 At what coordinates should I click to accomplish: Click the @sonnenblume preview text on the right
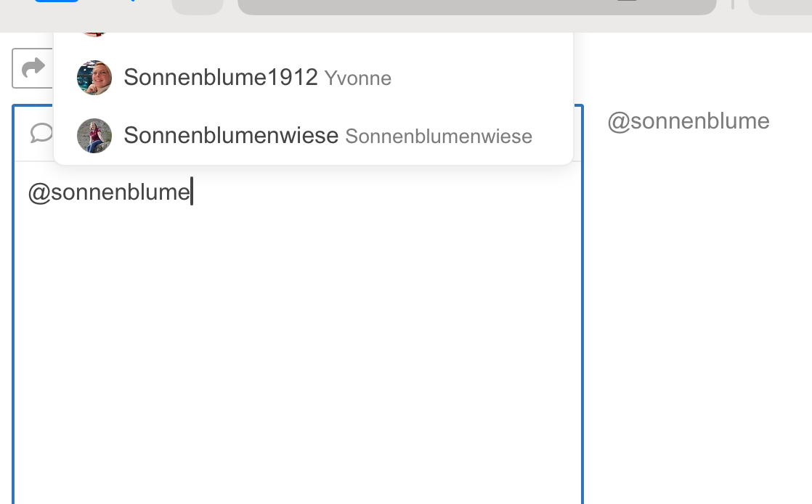click(x=689, y=121)
